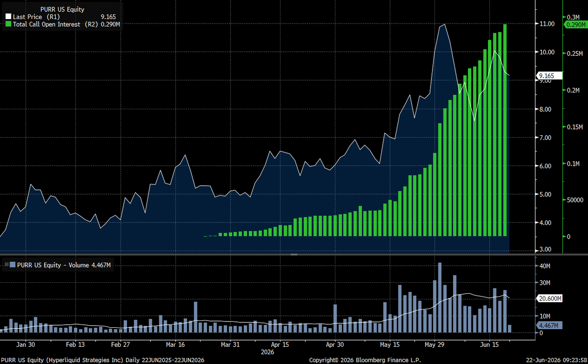The width and height of the screenshot is (588, 364).
Task: Click the 5.00 price axis label
Action: 545,194
